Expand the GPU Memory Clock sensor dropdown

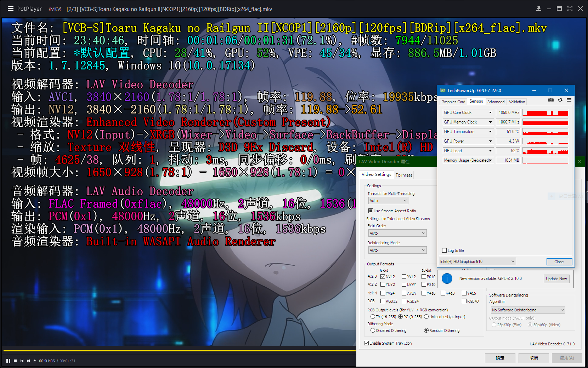pos(490,122)
